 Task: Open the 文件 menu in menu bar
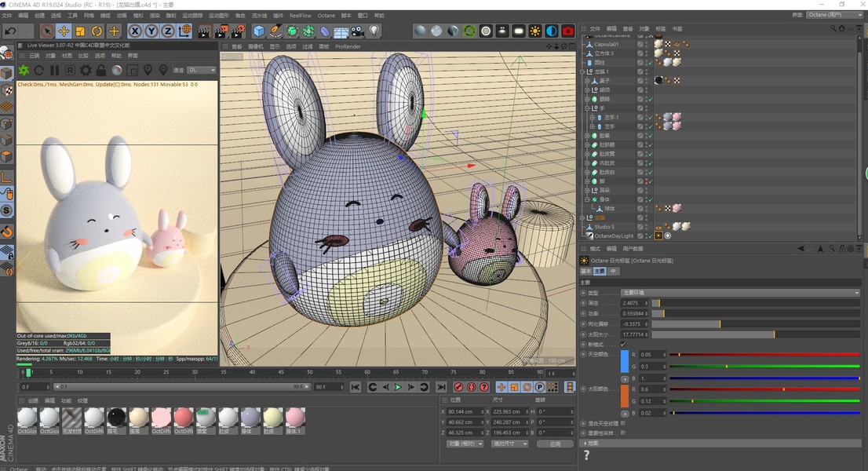(x=6, y=16)
